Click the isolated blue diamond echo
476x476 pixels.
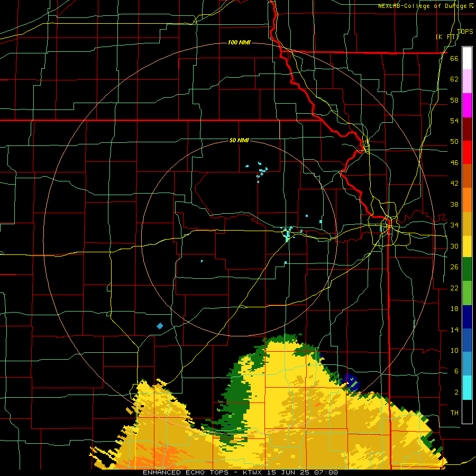click(x=160, y=326)
